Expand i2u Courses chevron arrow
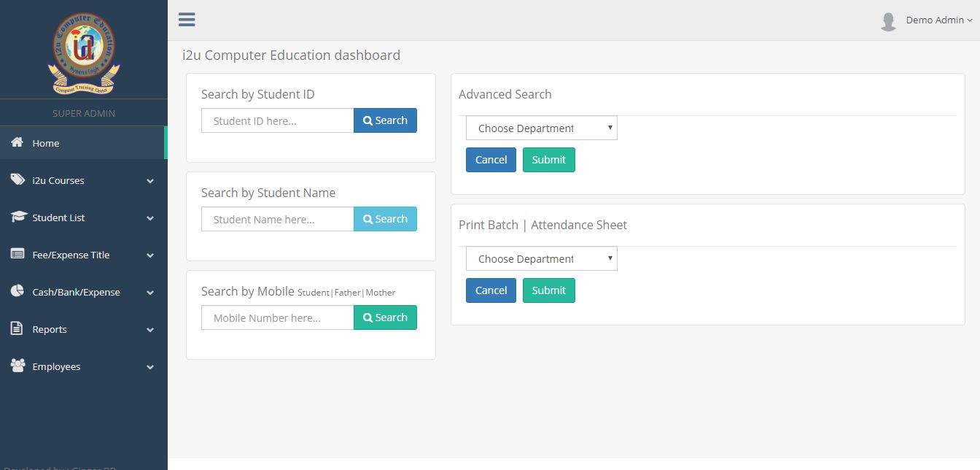Viewport: 980px width, 470px height. tap(150, 181)
